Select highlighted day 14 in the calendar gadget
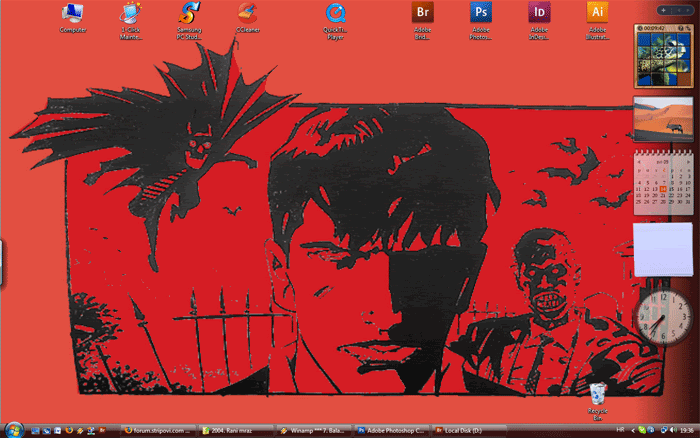The height and width of the screenshot is (438, 700). (x=663, y=189)
